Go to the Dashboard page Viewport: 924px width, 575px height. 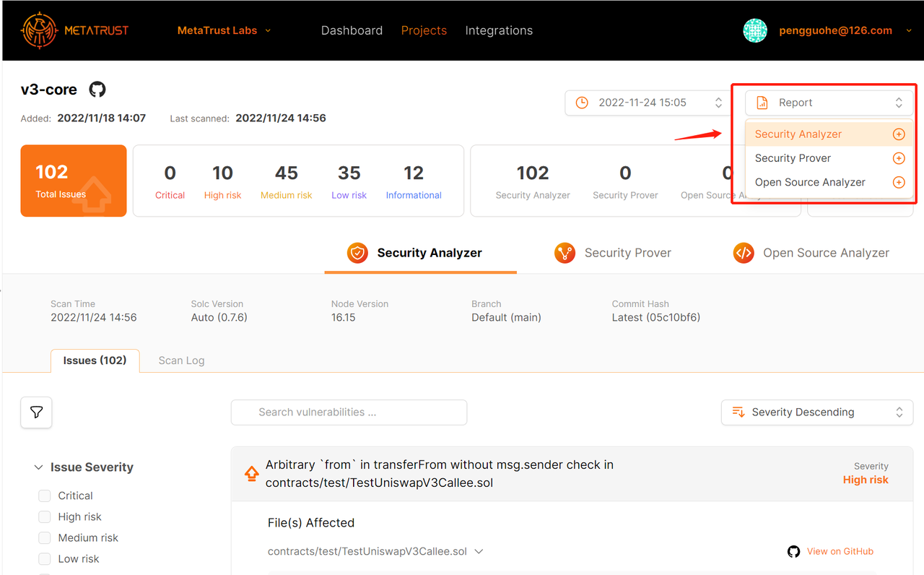point(352,30)
